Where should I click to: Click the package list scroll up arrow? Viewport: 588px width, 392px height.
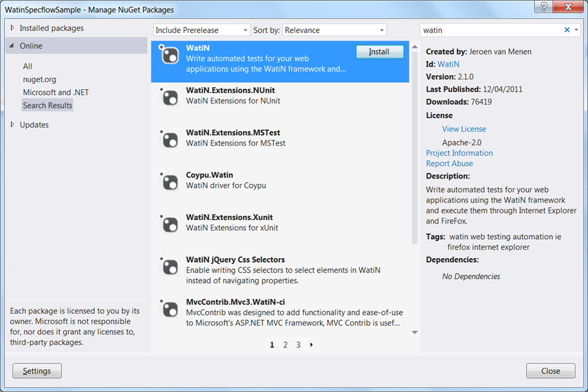pos(415,47)
